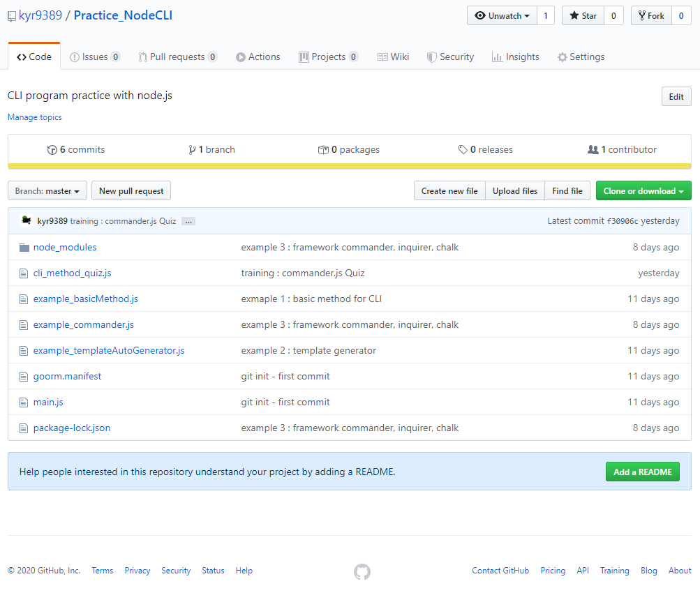View the Insights tab
Screen dimensions: 700x602
click(515, 57)
